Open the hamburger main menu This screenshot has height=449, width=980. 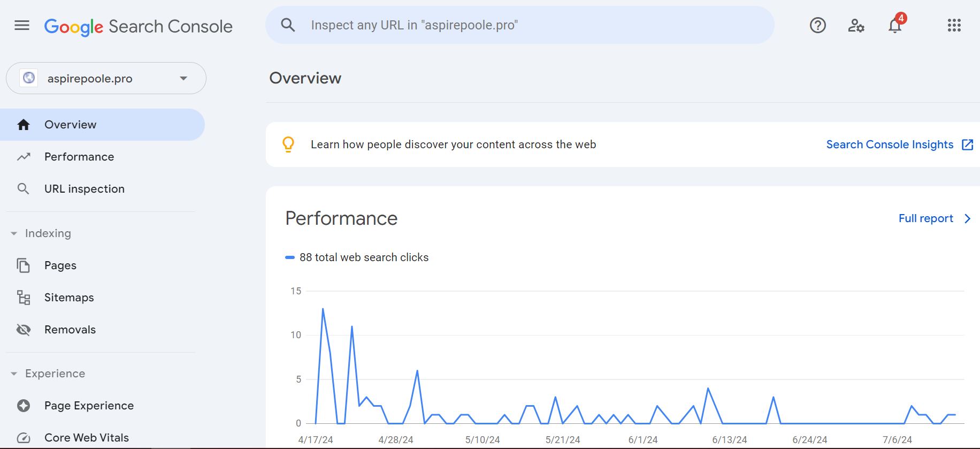22,25
